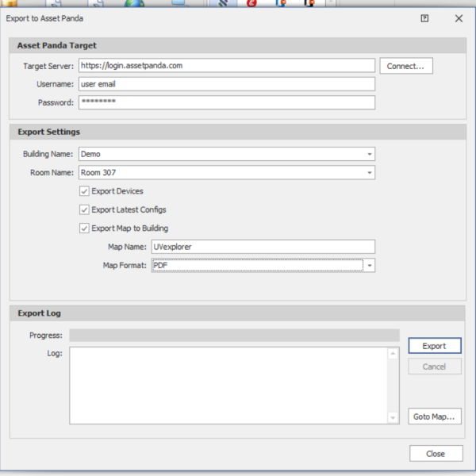
Task: Click the Target Server URL field
Action: (227, 66)
